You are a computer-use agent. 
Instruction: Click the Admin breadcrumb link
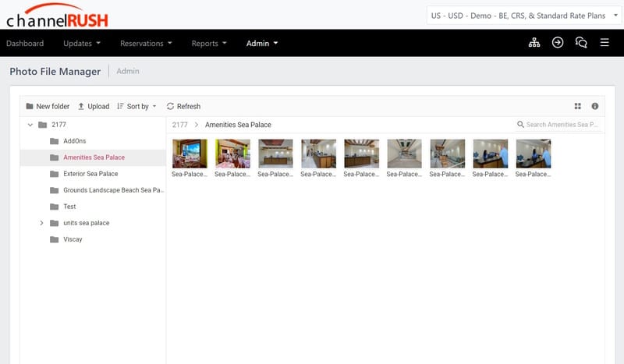128,71
